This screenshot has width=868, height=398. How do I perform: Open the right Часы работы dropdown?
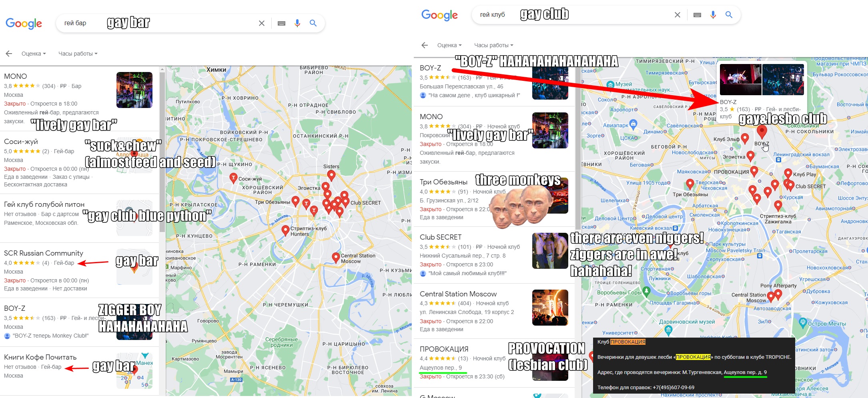click(x=494, y=45)
